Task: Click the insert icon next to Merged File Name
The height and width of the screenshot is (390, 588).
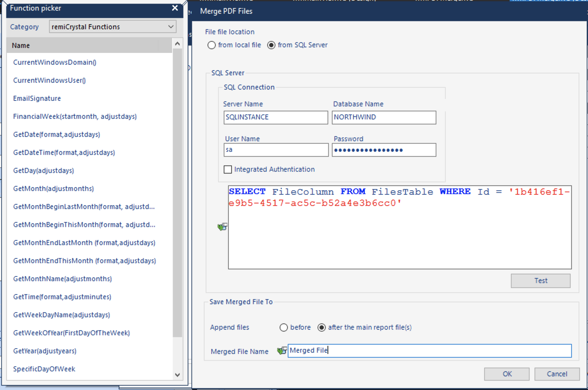Action: coord(282,351)
